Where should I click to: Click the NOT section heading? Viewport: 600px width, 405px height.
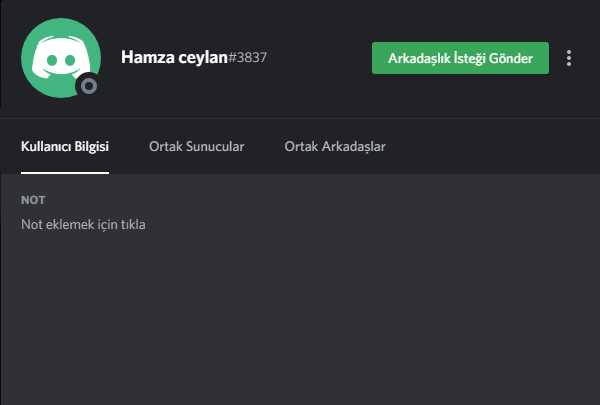pyautogui.click(x=33, y=201)
